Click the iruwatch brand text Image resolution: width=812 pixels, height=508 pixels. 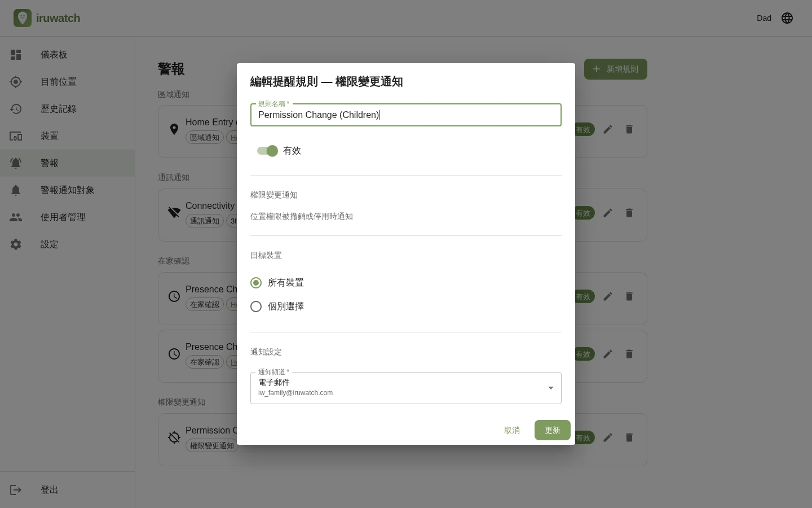[x=58, y=18]
